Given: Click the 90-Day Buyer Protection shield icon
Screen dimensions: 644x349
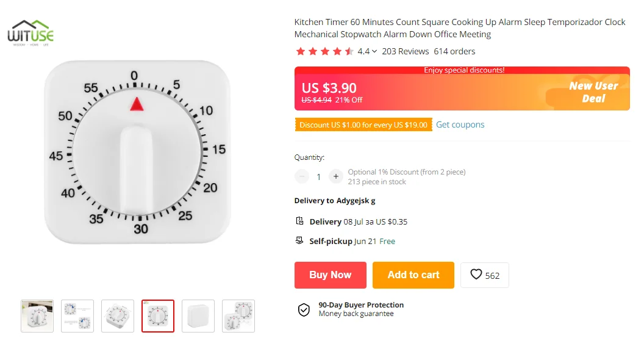Looking at the screenshot, I should coord(304,309).
